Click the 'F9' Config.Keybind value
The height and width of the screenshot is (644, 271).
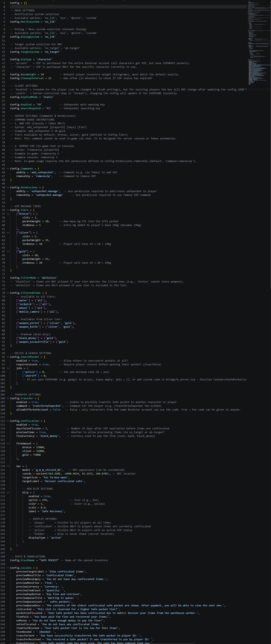coord(39,105)
